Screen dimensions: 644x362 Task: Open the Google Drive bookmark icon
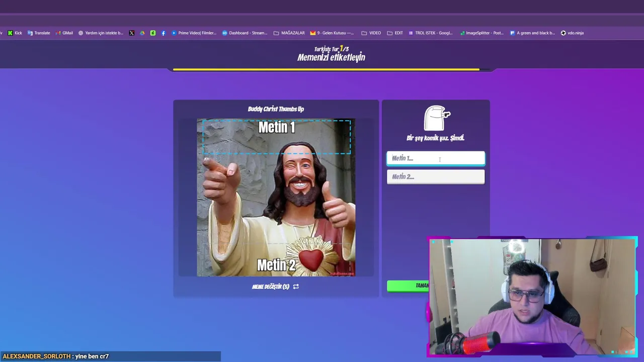click(x=142, y=33)
